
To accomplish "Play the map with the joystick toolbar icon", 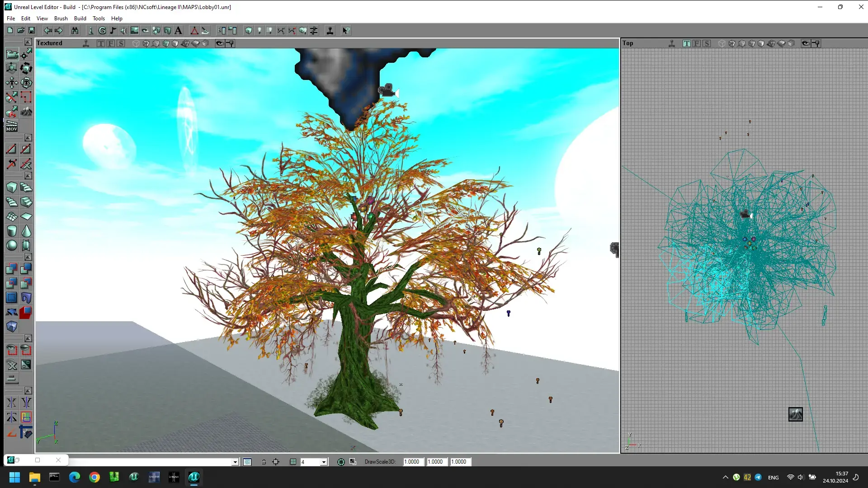I will point(330,30).
